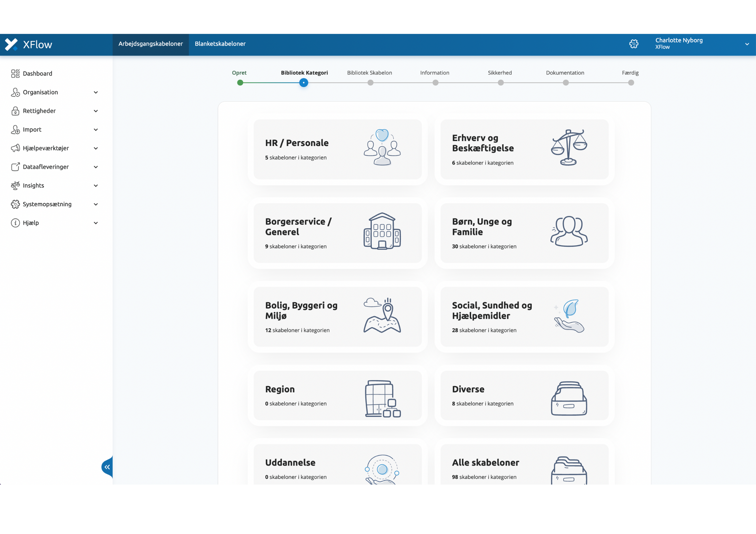
Task: Click the Bibliotek Skabelon step dot
Action: 370,82
